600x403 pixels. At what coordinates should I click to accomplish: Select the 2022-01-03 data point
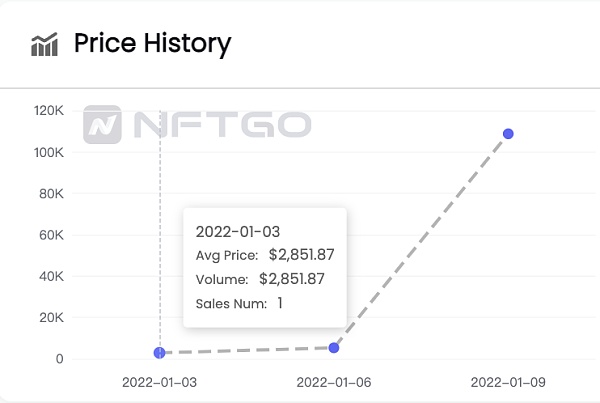point(160,353)
